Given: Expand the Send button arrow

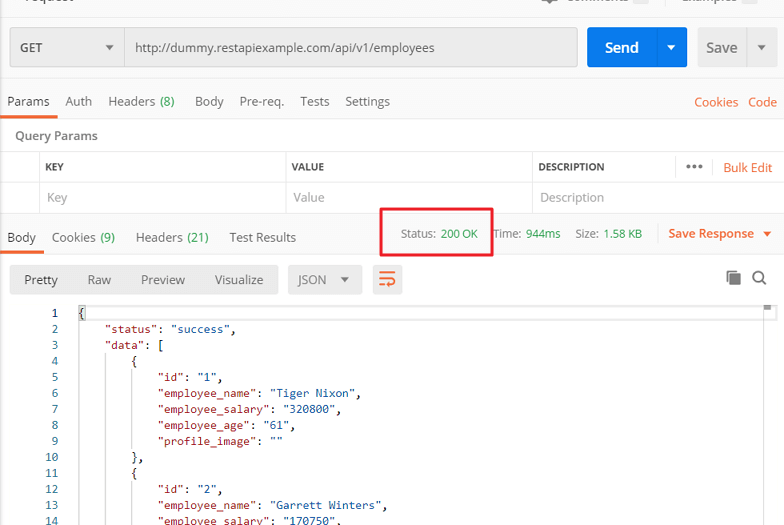Looking at the screenshot, I should click(x=672, y=48).
